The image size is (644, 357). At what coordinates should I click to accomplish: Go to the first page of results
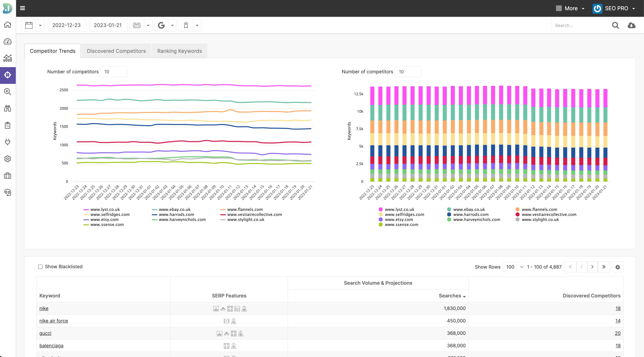(570, 267)
